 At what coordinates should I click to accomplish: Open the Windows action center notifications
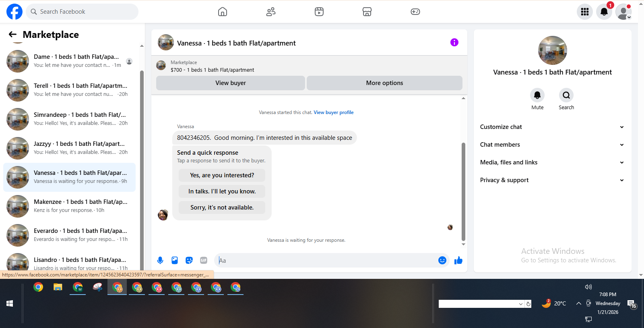(x=632, y=304)
